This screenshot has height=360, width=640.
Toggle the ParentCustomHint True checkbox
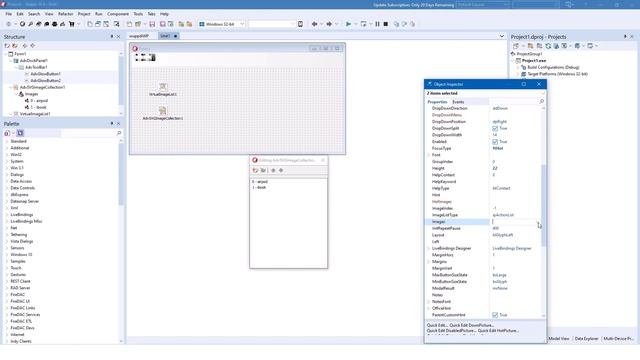click(x=495, y=315)
